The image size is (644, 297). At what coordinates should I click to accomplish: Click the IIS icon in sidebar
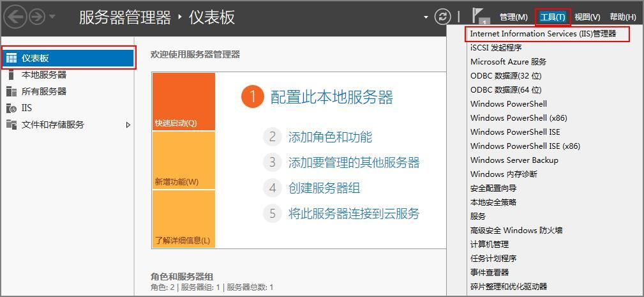pos(11,108)
